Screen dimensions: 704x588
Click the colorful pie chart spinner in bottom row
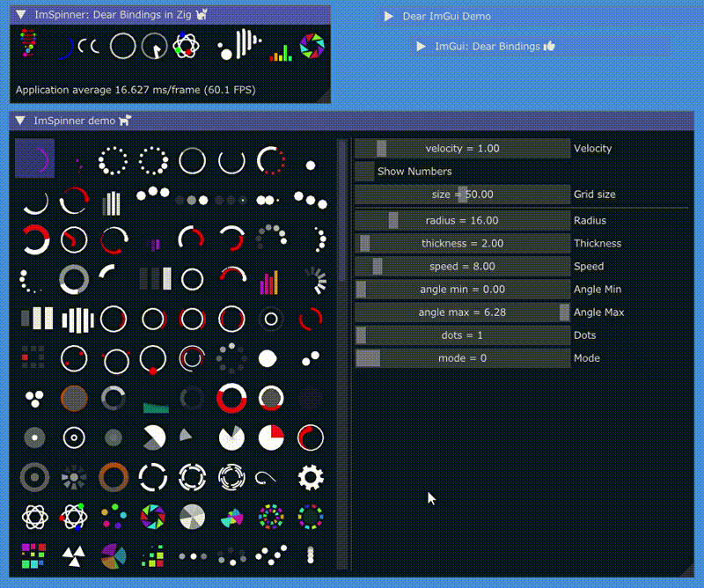[114, 556]
